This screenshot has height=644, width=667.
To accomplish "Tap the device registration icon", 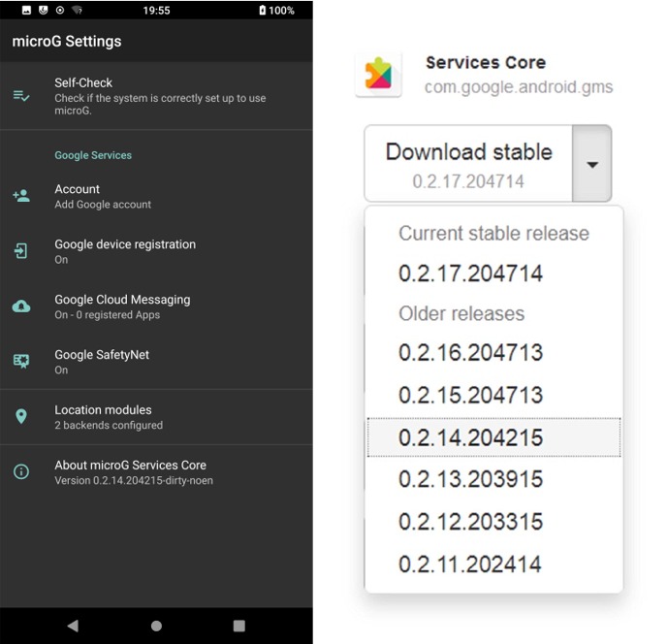I will click(x=21, y=251).
